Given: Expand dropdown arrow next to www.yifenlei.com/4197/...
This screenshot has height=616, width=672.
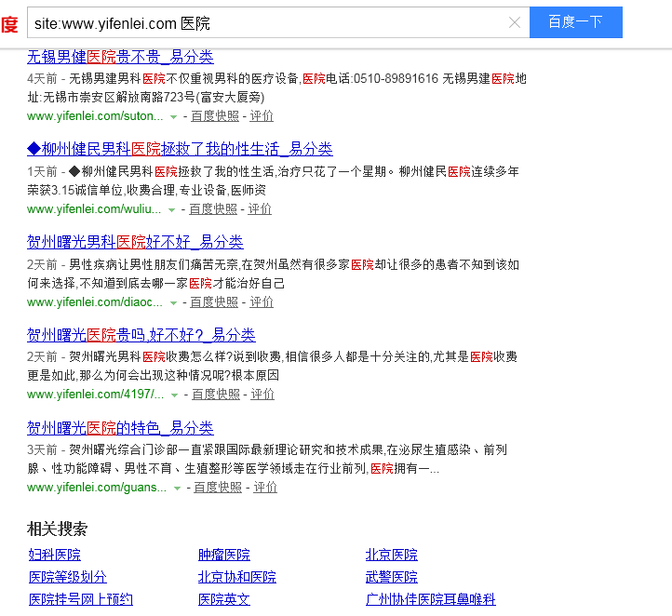Looking at the screenshot, I should (174, 395).
